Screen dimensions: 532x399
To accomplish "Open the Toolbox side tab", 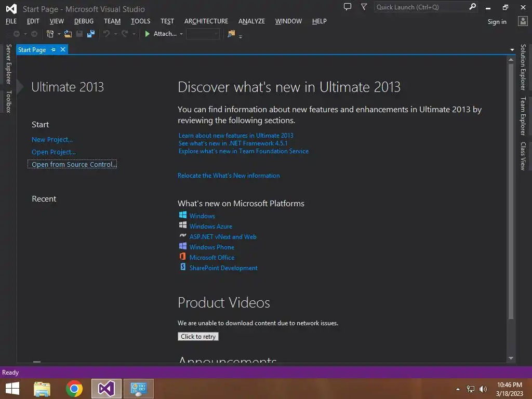I will (8, 102).
